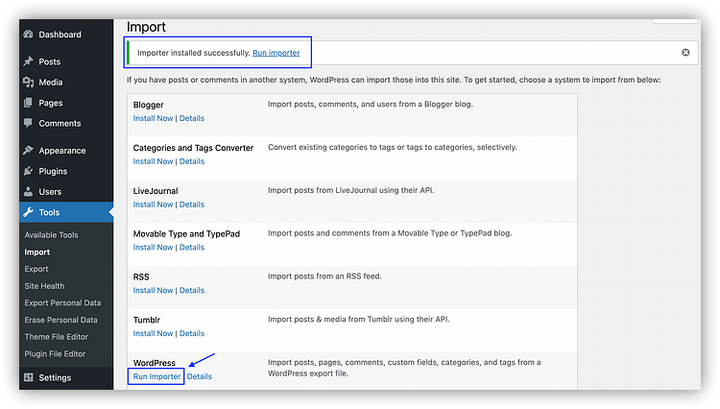Open Site Health submenu item

(x=45, y=286)
